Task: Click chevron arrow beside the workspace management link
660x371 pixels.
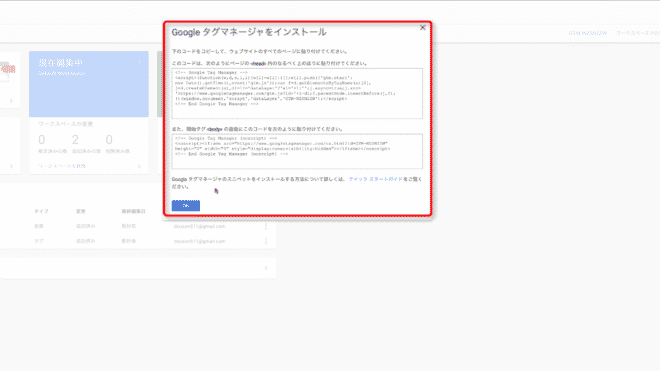Action: click(x=139, y=166)
